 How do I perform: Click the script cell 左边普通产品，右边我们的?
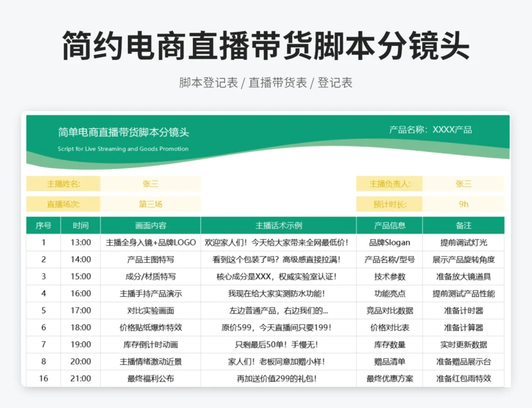pyautogui.click(x=279, y=311)
